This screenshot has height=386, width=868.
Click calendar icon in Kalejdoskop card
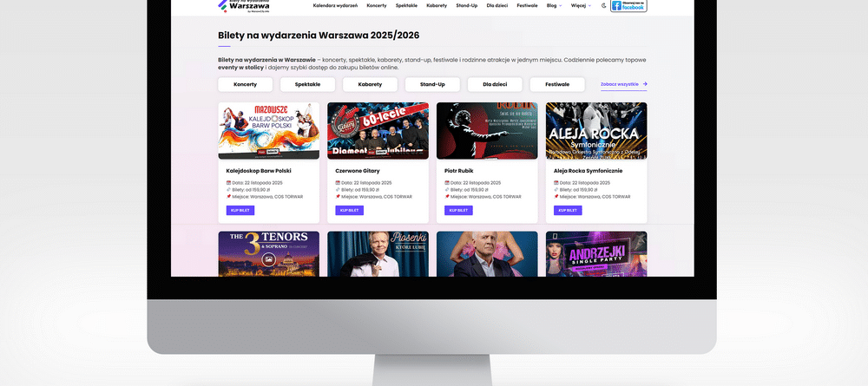coord(228,182)
